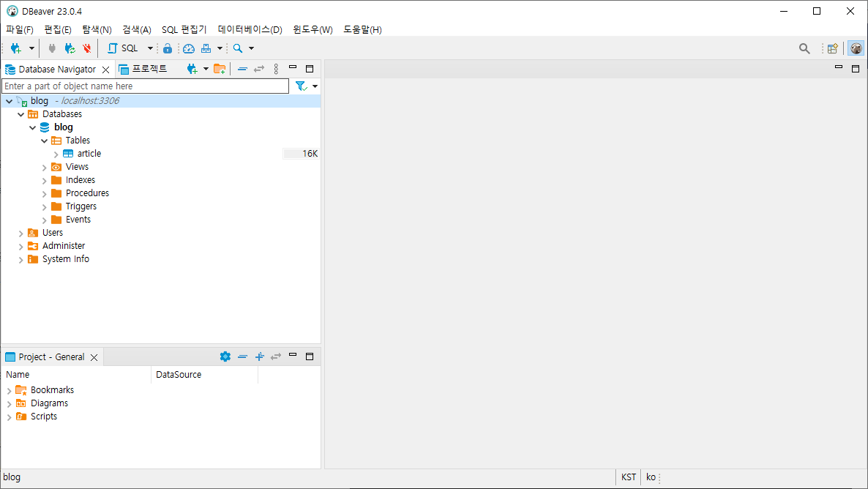Open the dashboard gauge icon

point(189,49)
